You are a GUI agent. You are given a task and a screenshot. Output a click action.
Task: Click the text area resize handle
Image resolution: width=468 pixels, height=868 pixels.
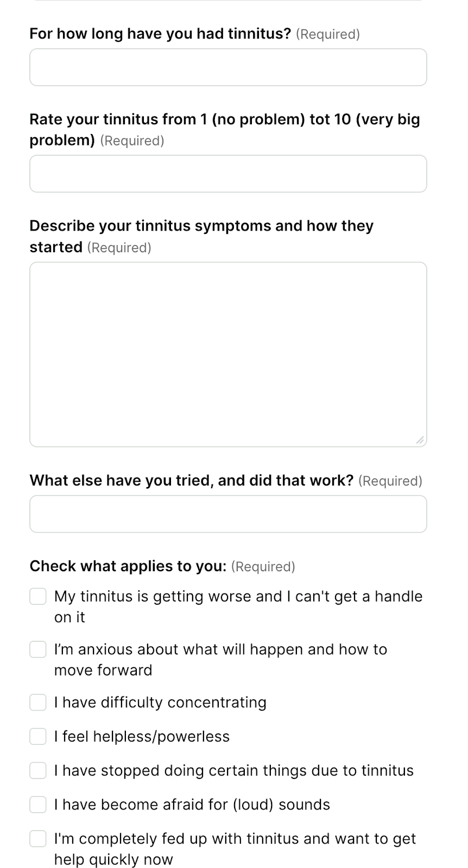[x=420, y=441]
